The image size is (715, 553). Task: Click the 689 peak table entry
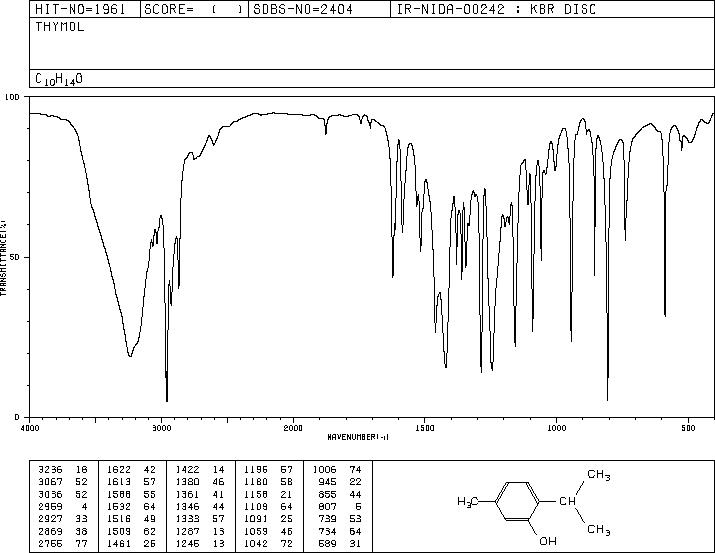340,543
